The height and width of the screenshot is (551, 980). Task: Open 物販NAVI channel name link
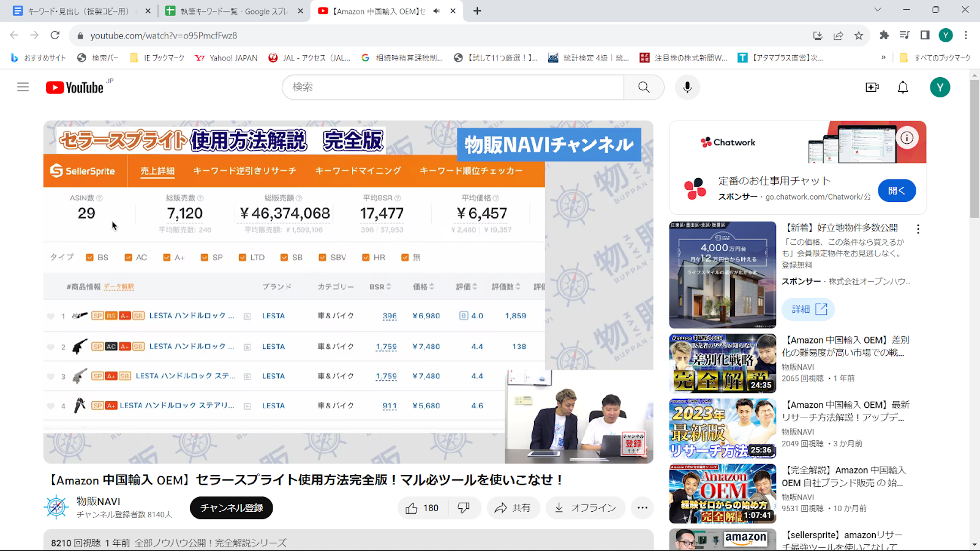98,501
